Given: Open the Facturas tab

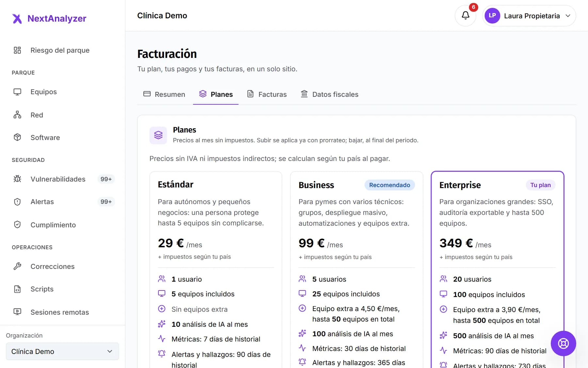Looking at the screenshot, I should click(267, 95).
